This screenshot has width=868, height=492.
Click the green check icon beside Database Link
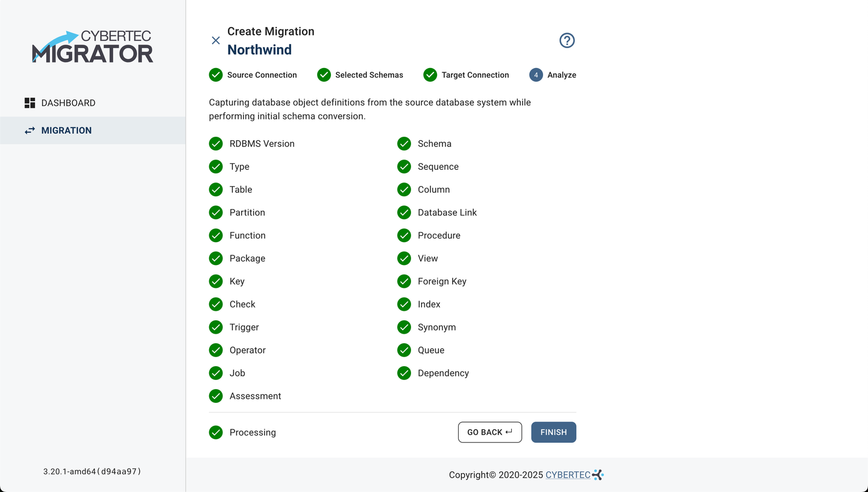(x=404, y=213)
